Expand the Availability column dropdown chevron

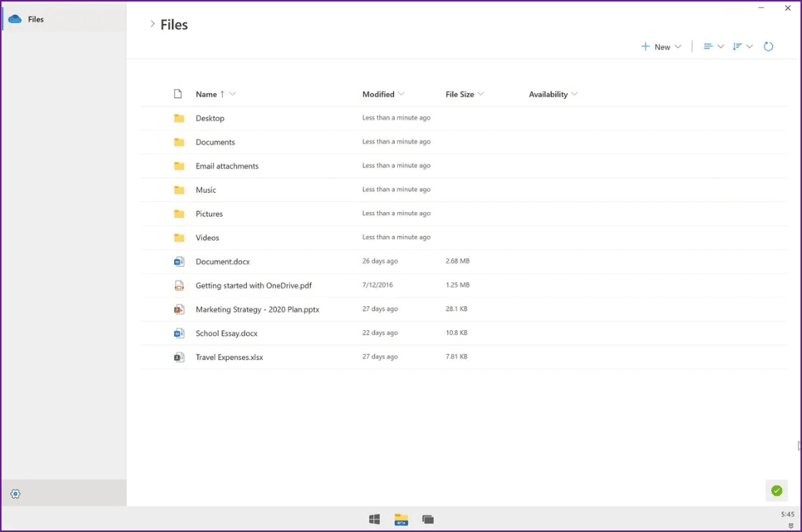click(575, 94)
